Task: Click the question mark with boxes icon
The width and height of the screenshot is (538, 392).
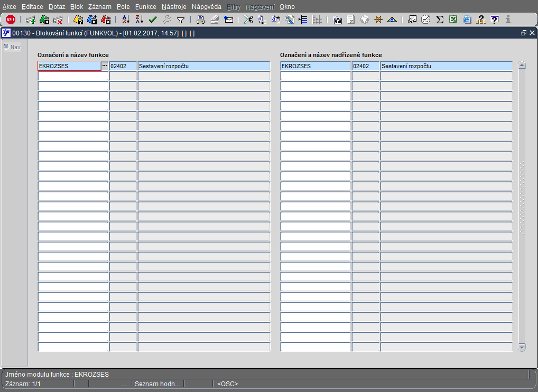Action: tap(481, 20)
